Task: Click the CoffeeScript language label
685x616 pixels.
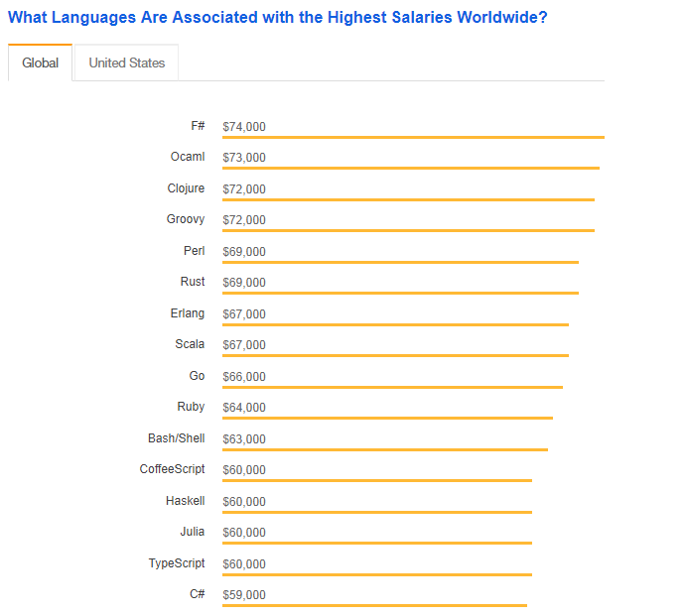Action: 172,469
